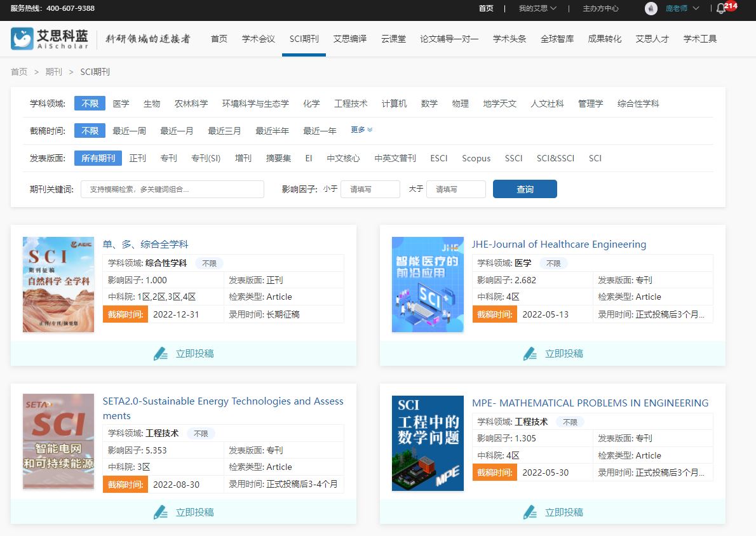Click the 影响因子 大于 input field

coord(456,189)
